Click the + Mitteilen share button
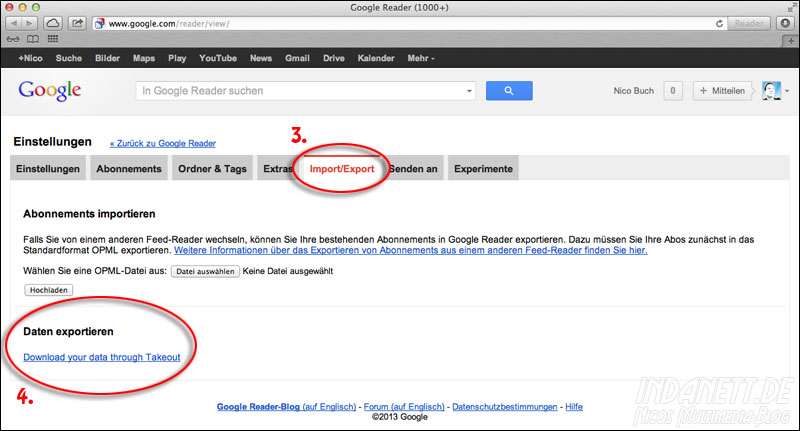 722,91
